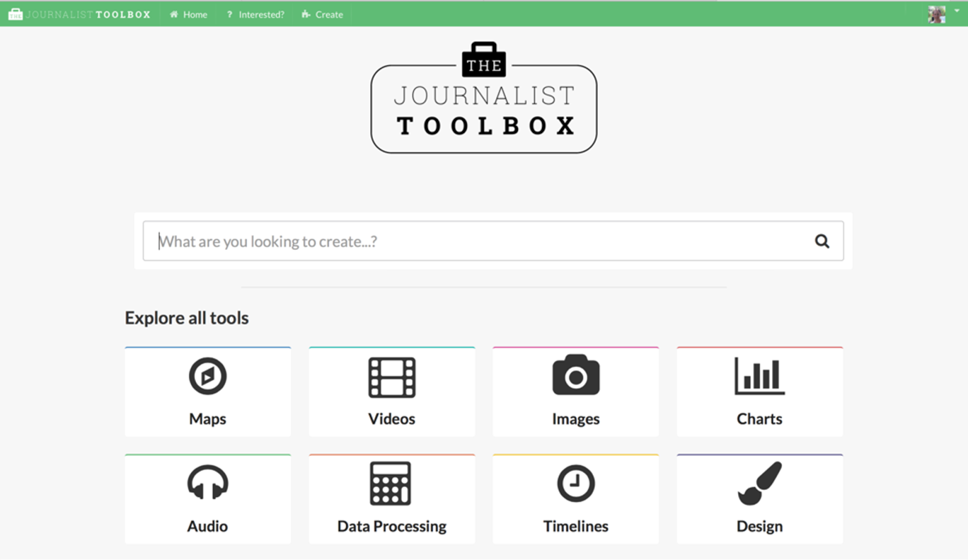Open the Charts bar-graph icon

(x=759, y=376)
